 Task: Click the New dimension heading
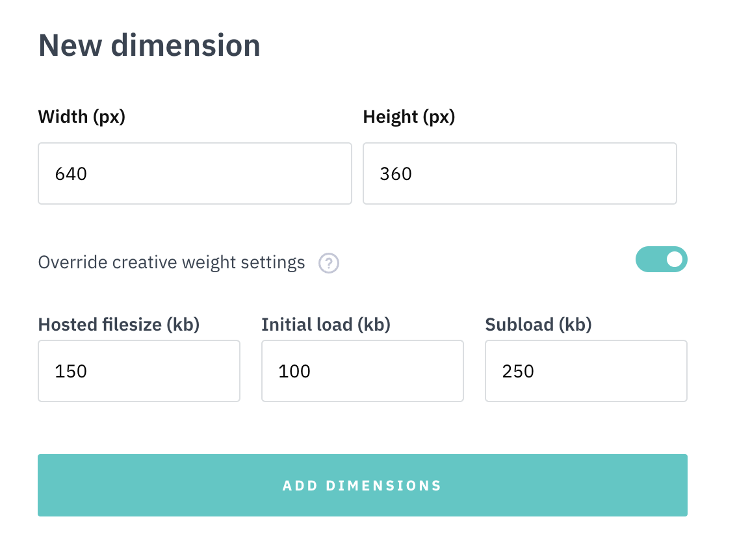149,45
